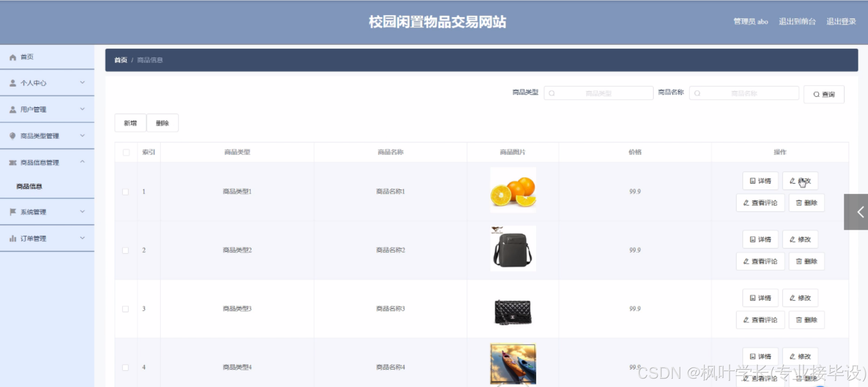Click the 新增 button
The height and width of the screenshot is (387, 868).
130,123
